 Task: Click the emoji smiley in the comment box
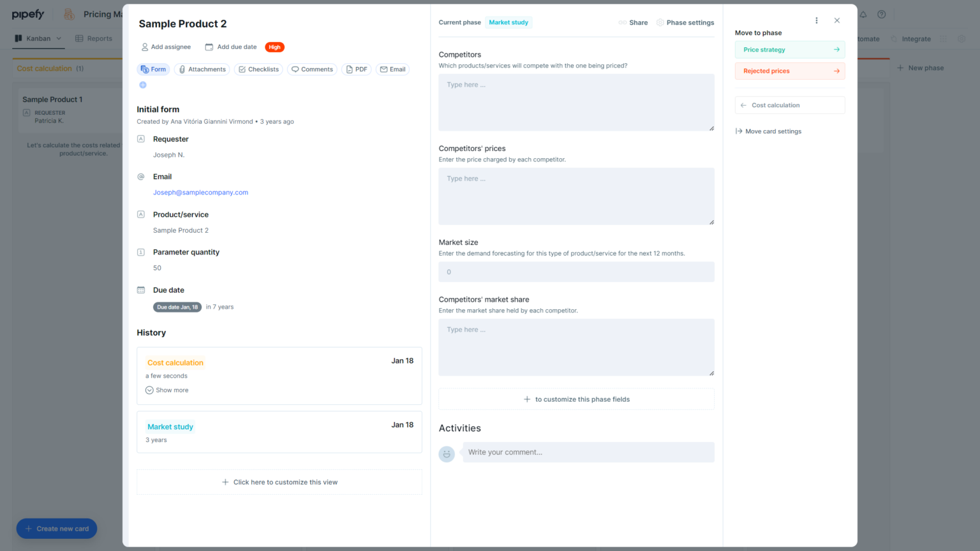447,454
